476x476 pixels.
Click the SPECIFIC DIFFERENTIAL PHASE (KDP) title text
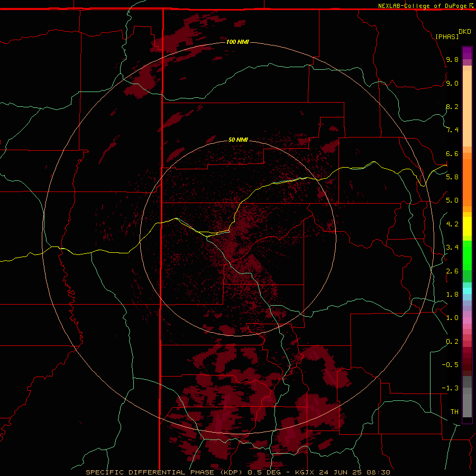click(x=164, y=472)
